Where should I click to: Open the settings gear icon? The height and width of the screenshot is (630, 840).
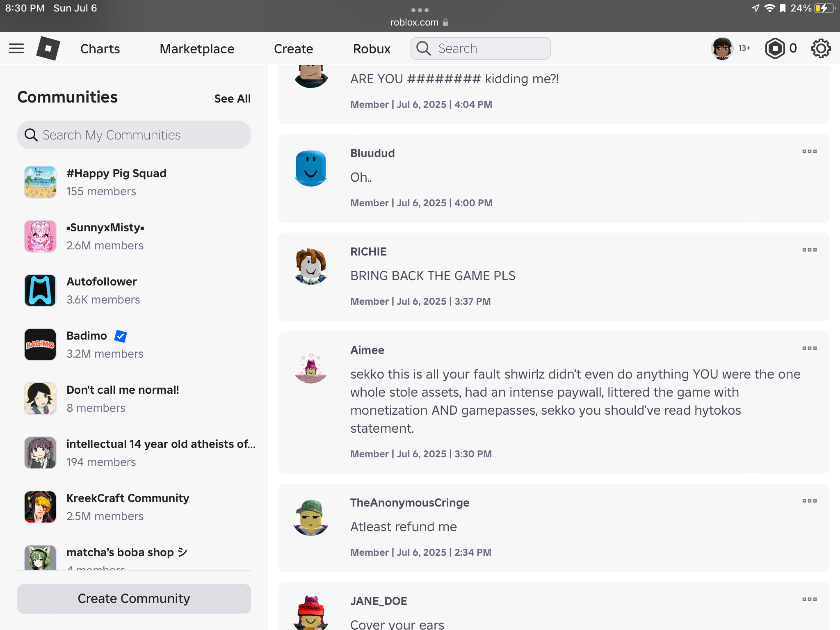(821, 48)
